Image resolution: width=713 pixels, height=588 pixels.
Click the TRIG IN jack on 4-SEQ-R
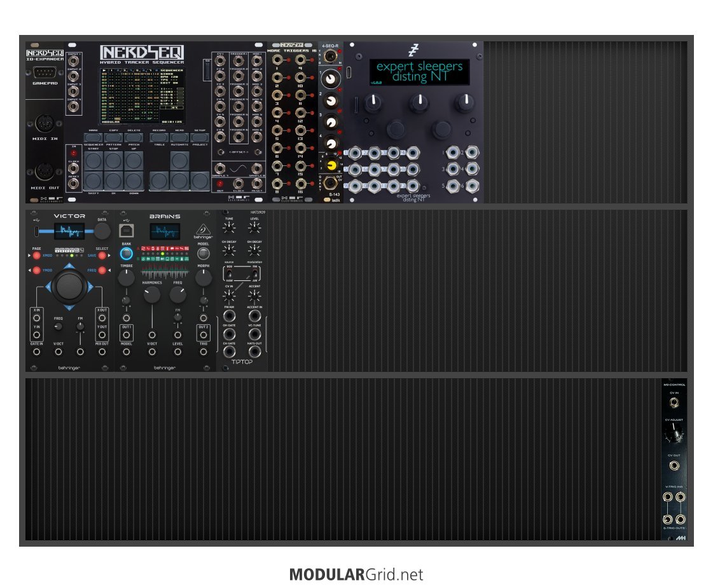(x=330, y=57)
